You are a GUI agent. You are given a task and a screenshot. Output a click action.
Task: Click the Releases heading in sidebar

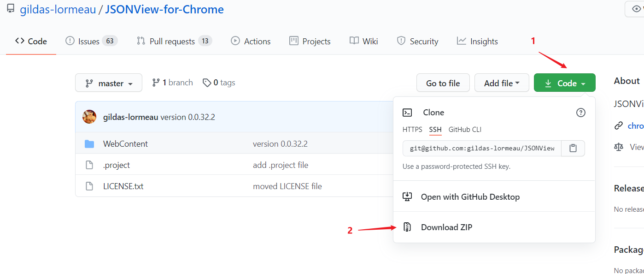point(629,188)
